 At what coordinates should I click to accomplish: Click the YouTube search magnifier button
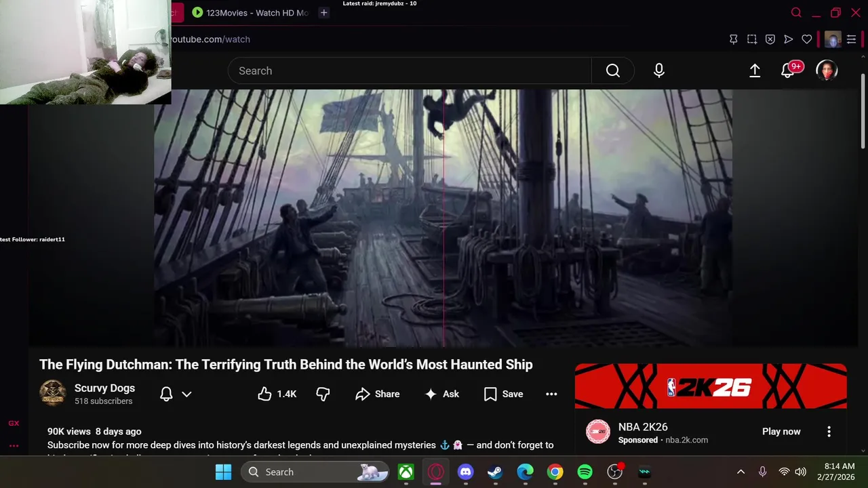(x=612, y=70)
